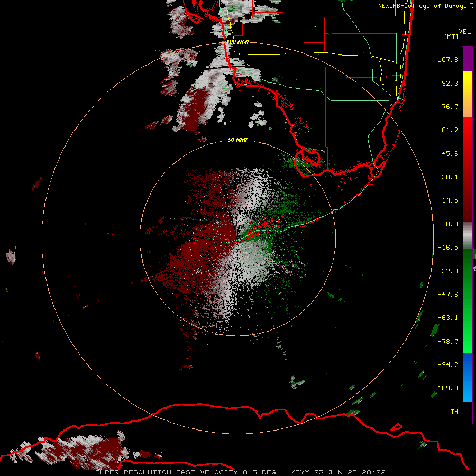Click the "45.6" velocity scale value

[x=450, y=153]
